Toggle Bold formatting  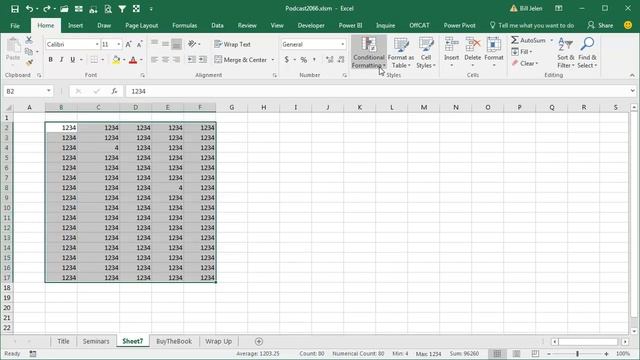point(51,60)
